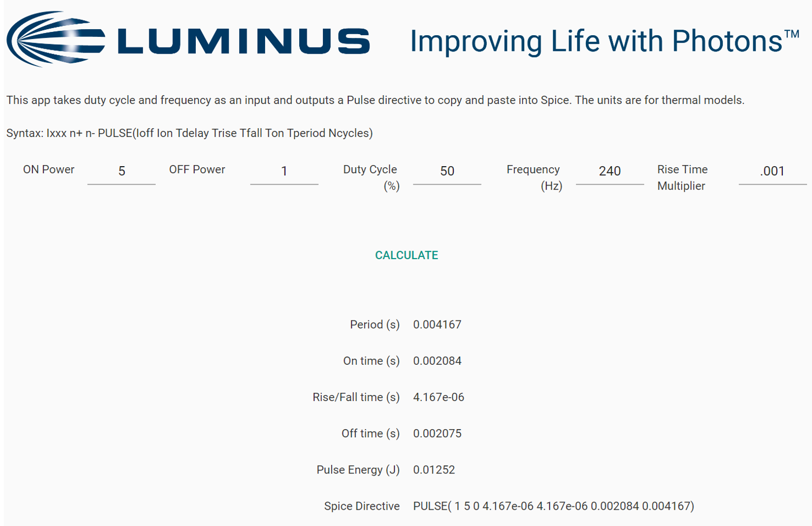Click the app description sentence
Viewport: 812px width, 526px height.
(375, 100)
